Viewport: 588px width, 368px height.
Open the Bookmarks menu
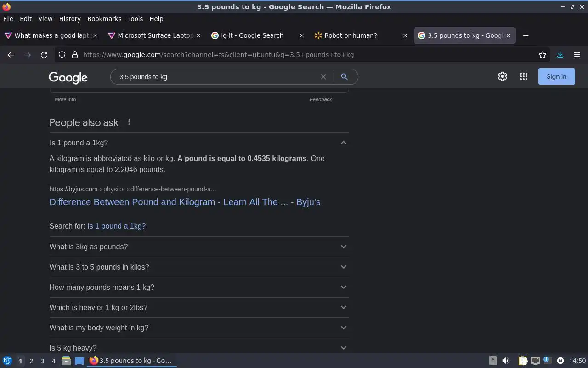pos(104,19)
